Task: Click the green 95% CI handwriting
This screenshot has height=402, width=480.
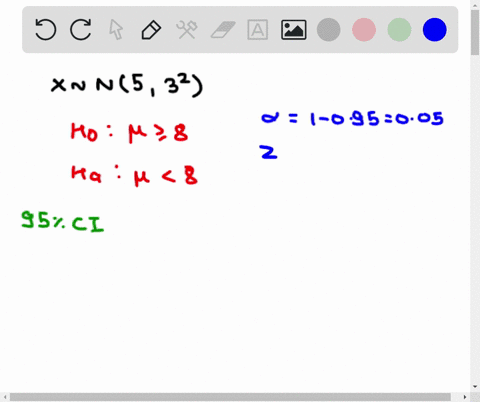Action: pos(62,221)
